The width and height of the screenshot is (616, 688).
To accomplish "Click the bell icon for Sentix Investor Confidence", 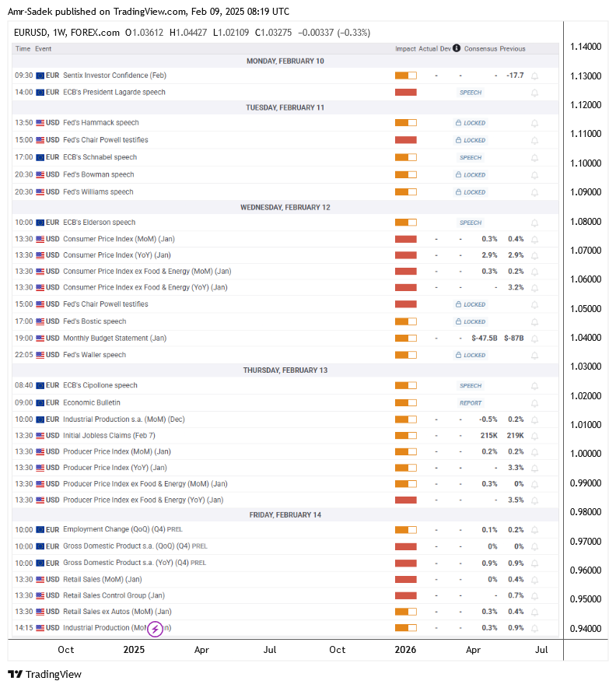I will pyautogui.click(x=534, y=76).
